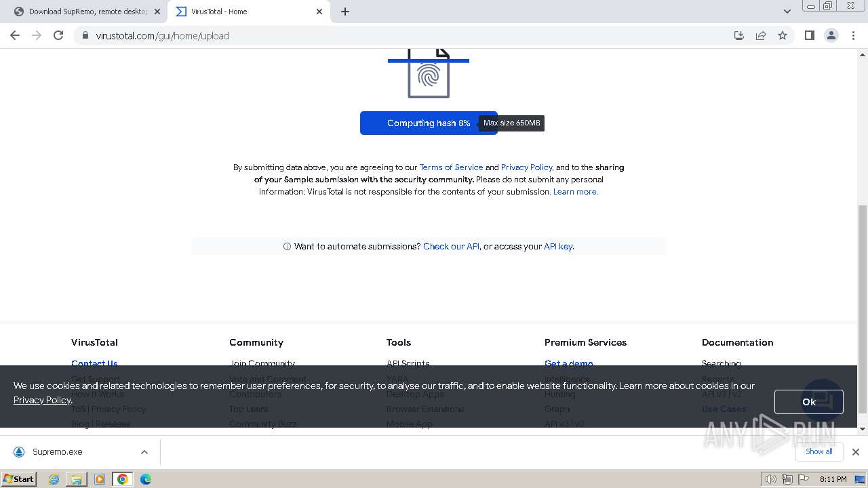Screen dimensions: 868x488
Task: Open the Privacy Policy link in the disclaimer
Action: 526,167
